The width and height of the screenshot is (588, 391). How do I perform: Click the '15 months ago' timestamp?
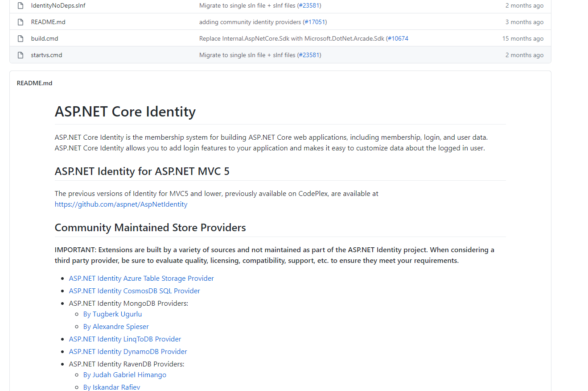coord(523,38)
